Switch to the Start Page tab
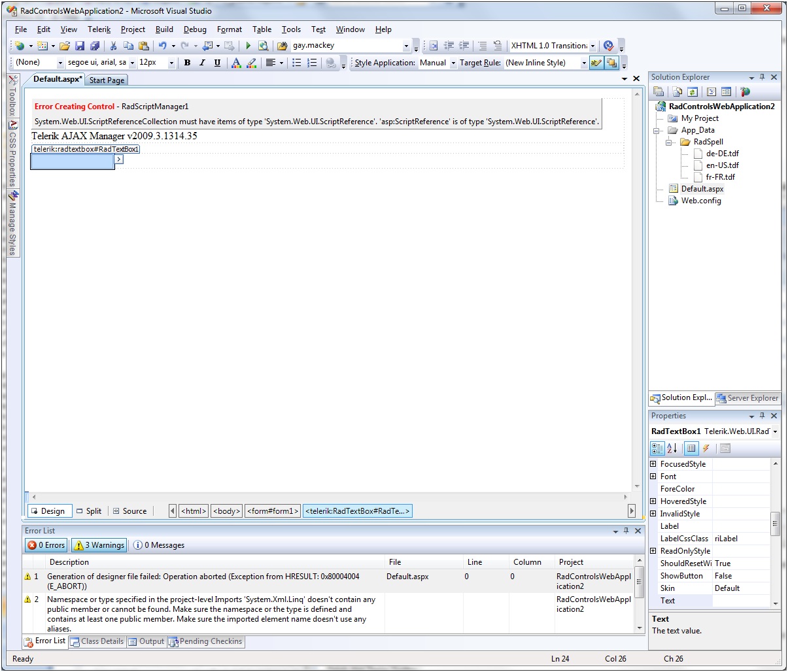 [x=107, y=80]
